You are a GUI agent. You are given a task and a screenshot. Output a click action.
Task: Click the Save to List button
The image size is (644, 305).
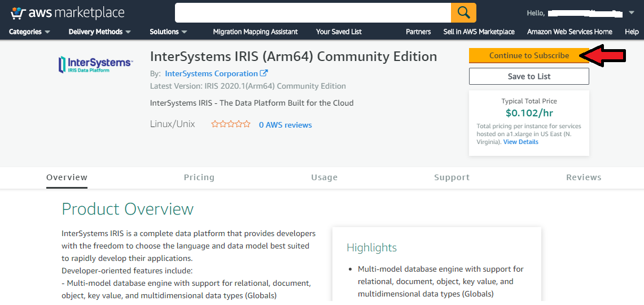(529, 76)
